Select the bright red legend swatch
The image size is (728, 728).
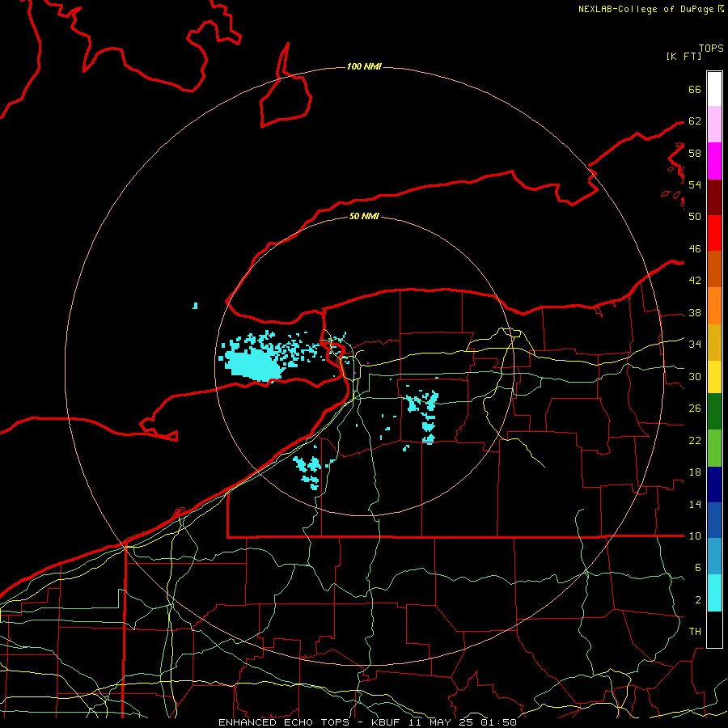click(714, 233)
